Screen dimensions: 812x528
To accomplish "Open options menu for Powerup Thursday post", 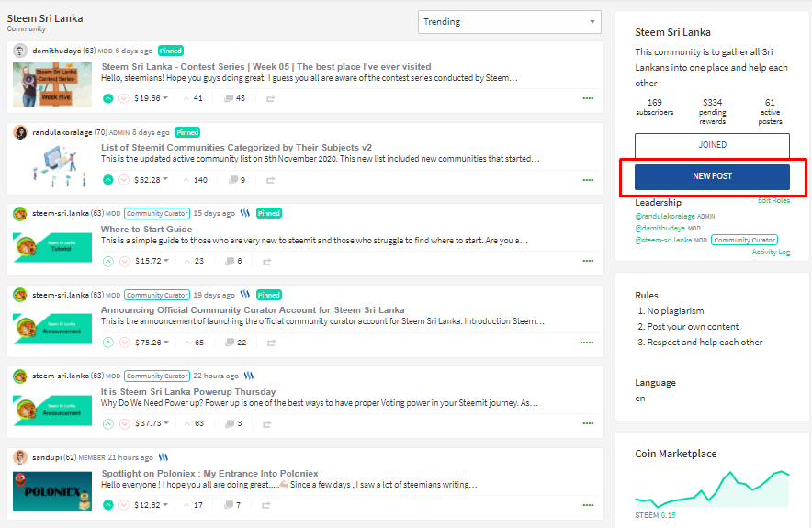I will [x=588, y=423].
